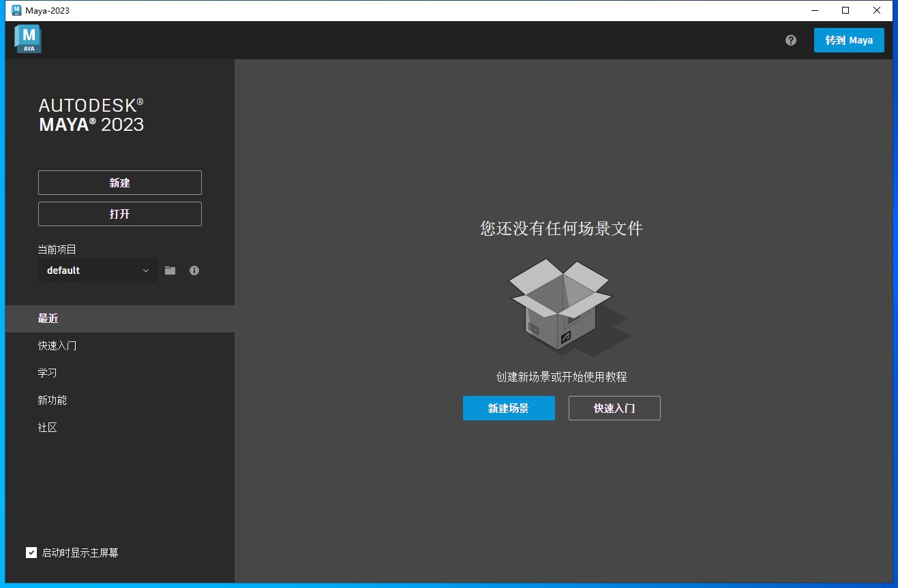Switch to the 学习 tab
Viewport: 898px width, 588px height.
[120, 373]
